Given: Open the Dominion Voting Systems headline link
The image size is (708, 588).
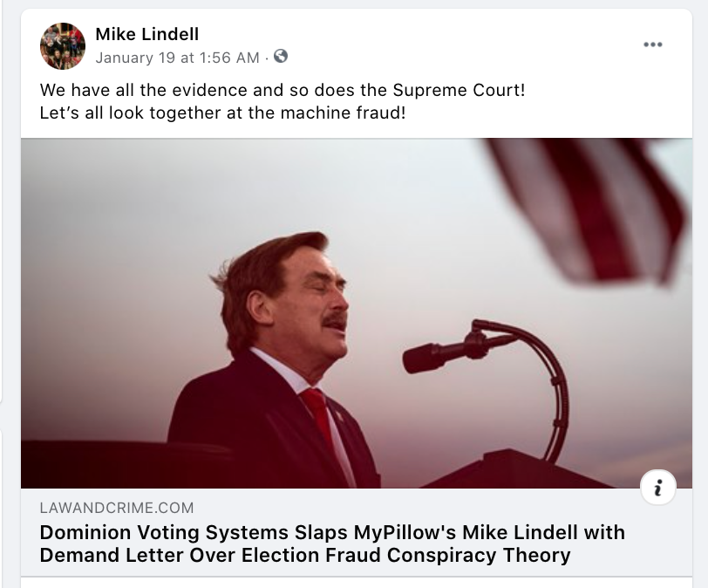Looking at the screenshot, I should (332, 532).
